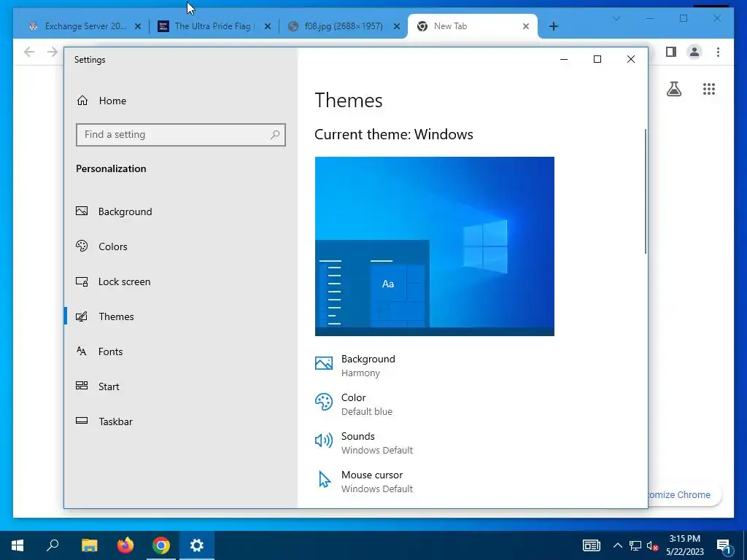Select Themes in the sidebar
747x560 pixels.
(181, 316)
